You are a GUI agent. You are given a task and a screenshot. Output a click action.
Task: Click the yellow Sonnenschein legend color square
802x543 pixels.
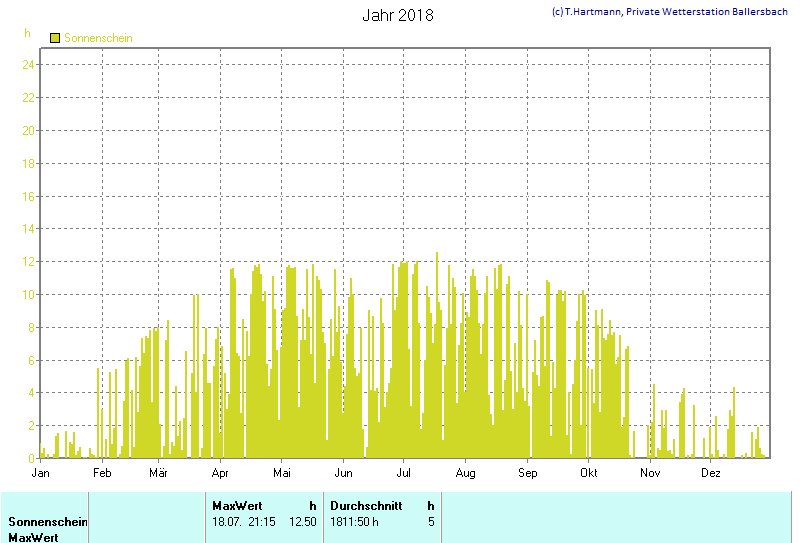click(x=55, y=38)
